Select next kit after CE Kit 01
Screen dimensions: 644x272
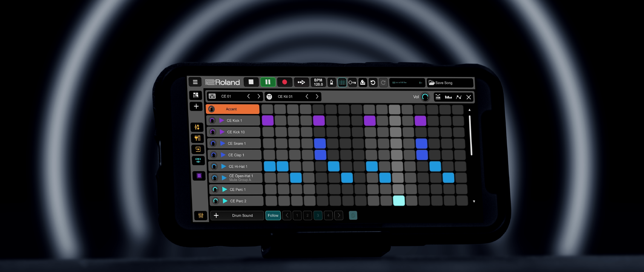(317, 97)
